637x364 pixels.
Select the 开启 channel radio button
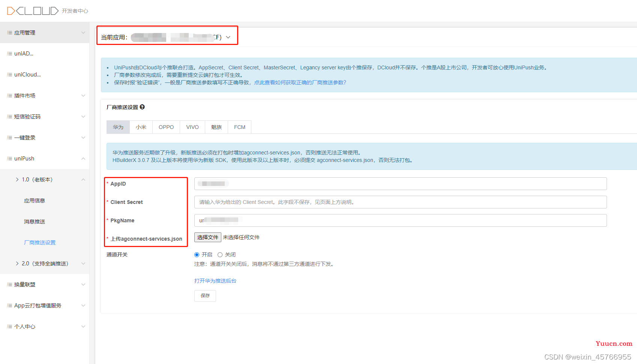tap(197, 255)
